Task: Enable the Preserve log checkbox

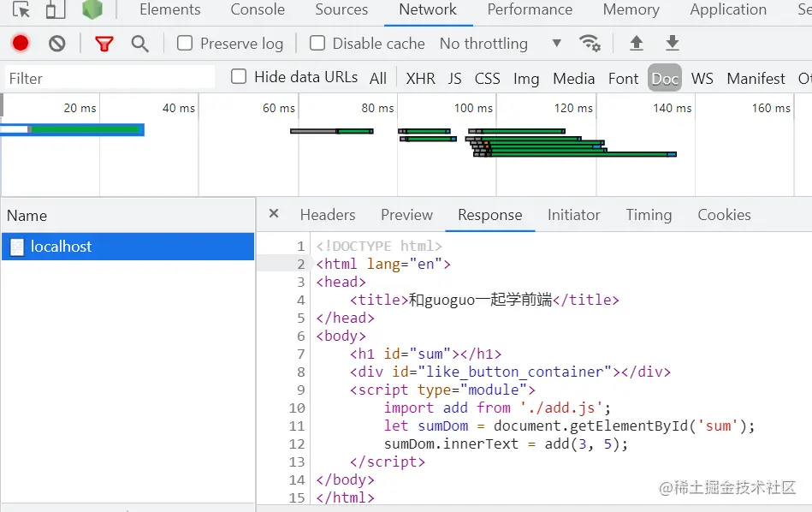Action: click(185, 43)
